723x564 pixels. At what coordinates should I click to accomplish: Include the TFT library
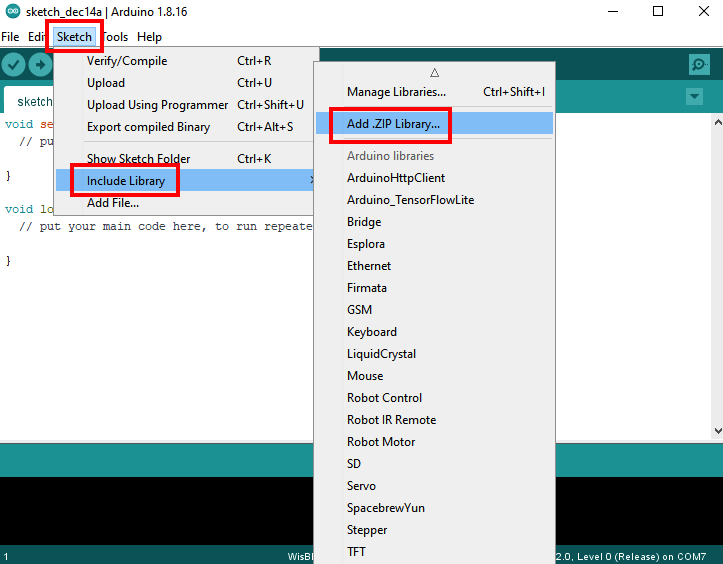[434, 552]
